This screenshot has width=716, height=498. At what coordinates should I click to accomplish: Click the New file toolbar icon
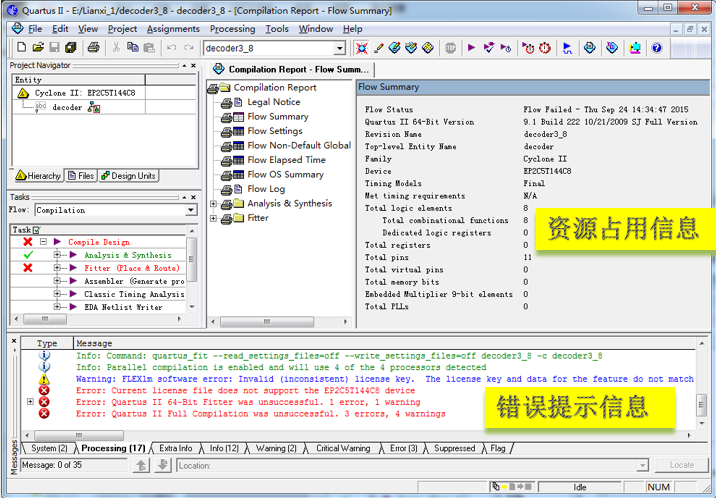click(x=21, y=47)
